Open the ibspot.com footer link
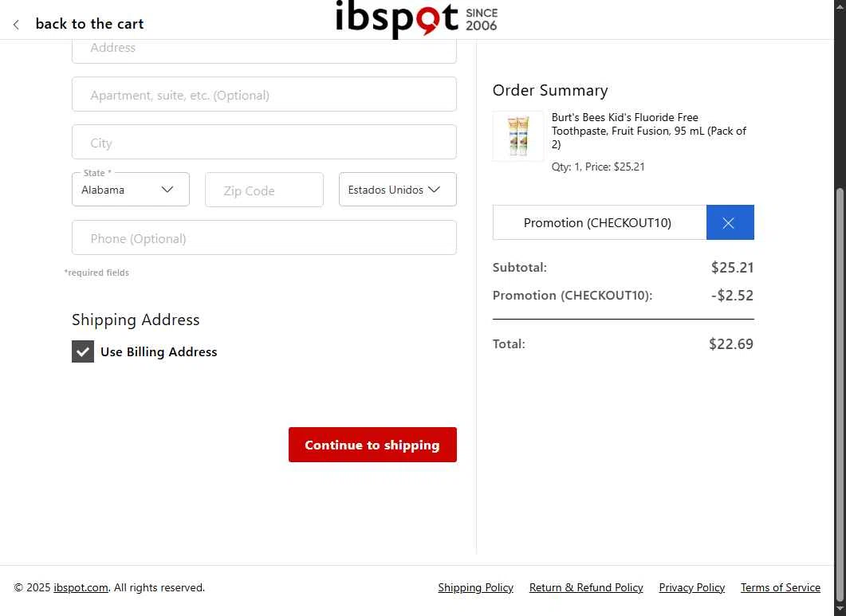The image size is (846, 616). click(x=81, y=587)
